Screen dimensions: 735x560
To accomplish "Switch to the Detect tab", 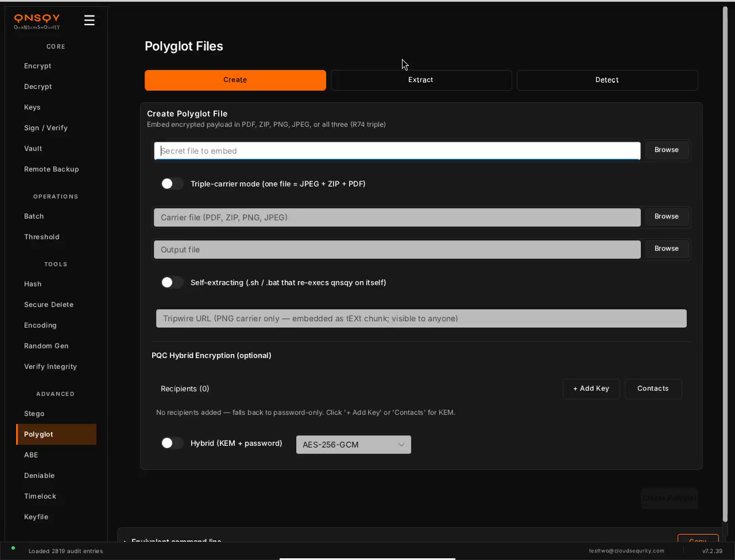I will (x=607, y=80).
